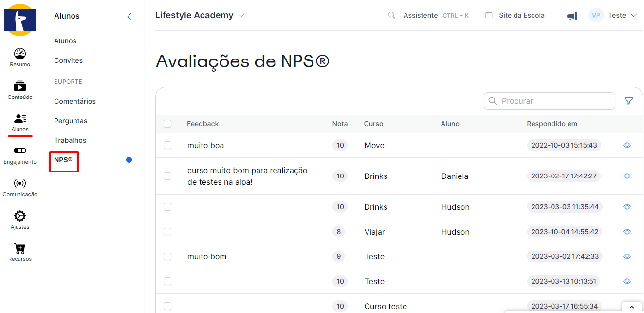
Task: Toggle the select-all checkbox in table header
Action: pyautogui.click(x=167, y=124)
